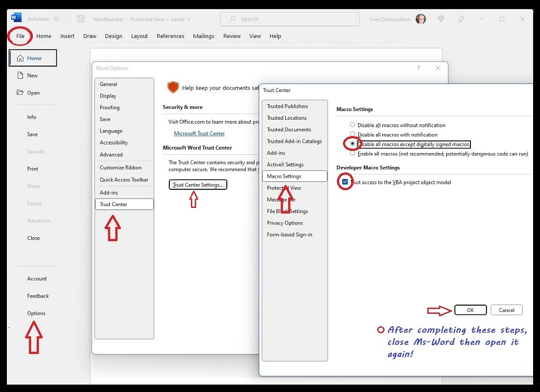The height and width of the screenshot is (392, 540).
Task: Open the Draw ribbon tab
Action: coord(90,36)
